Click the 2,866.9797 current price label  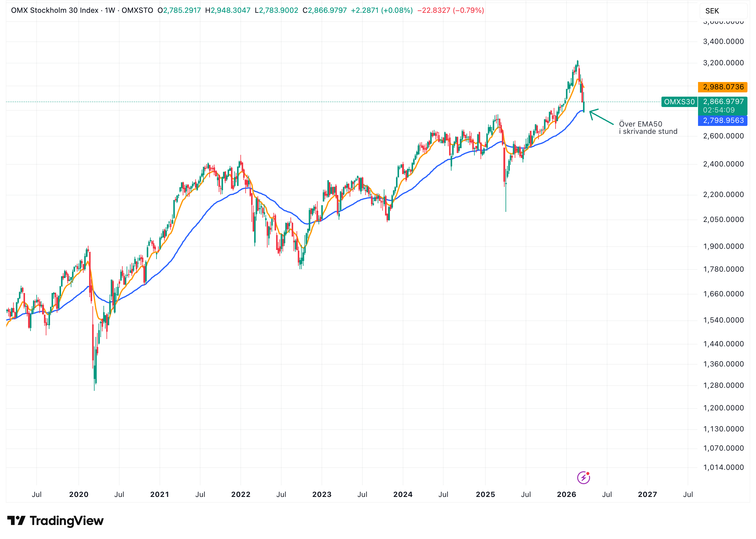(723, 102)
